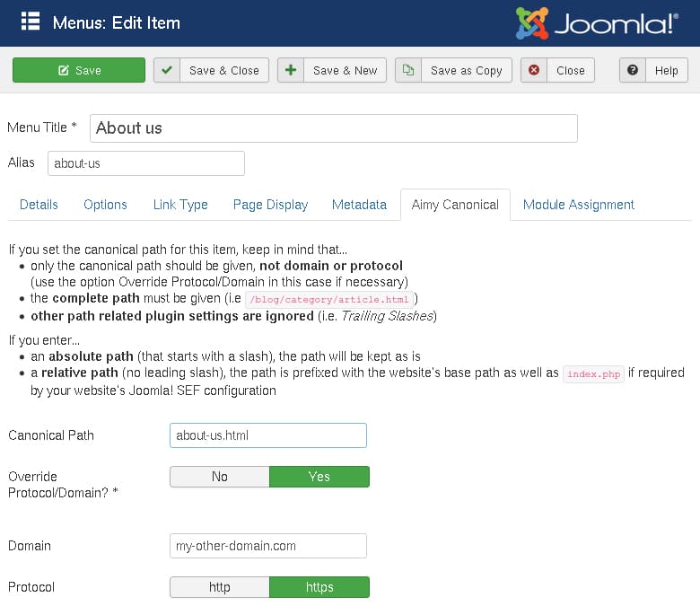Select the Aimy Canonical tab
Viewport: 700px width, 606px height.
[x=455, y=205]
